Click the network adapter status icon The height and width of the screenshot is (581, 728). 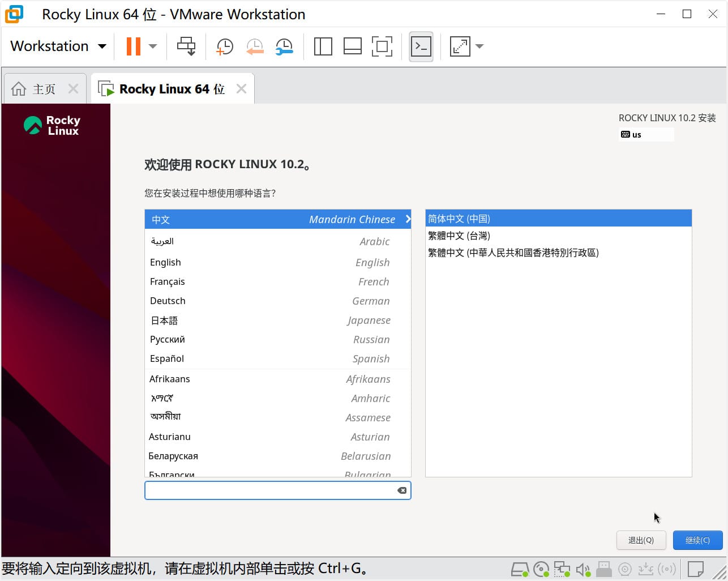(x=562, y=569)
